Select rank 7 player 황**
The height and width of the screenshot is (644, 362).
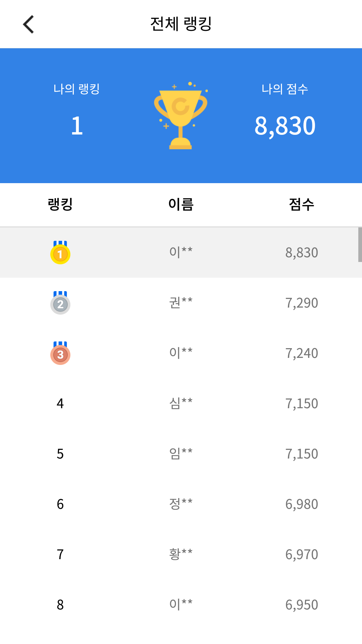point(181,554)
